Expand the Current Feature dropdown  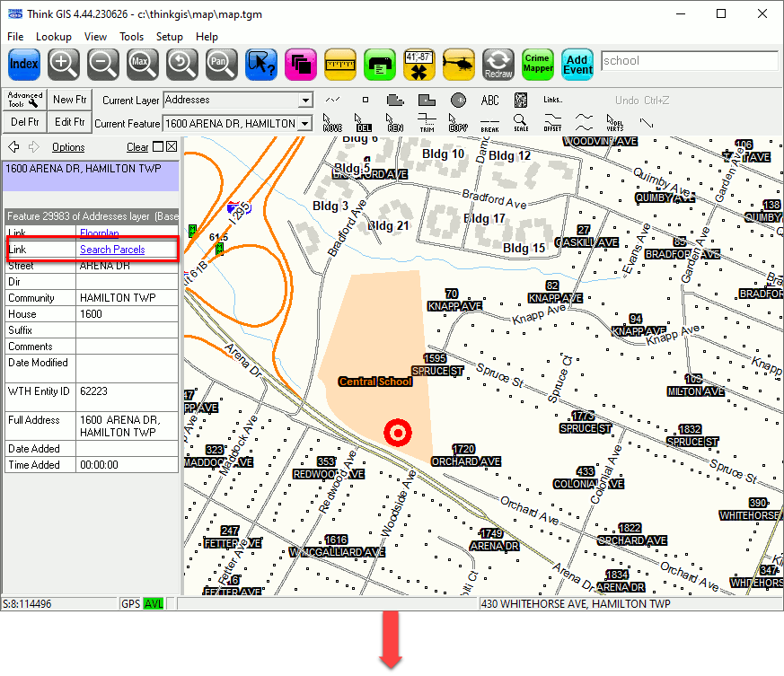[x=306, y=123]
